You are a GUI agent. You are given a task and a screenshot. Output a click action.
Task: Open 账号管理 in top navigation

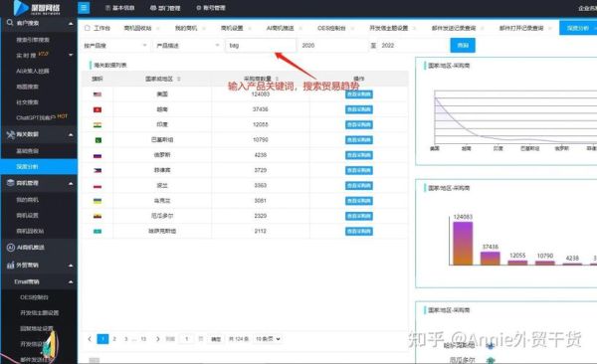tap(211, 8)
